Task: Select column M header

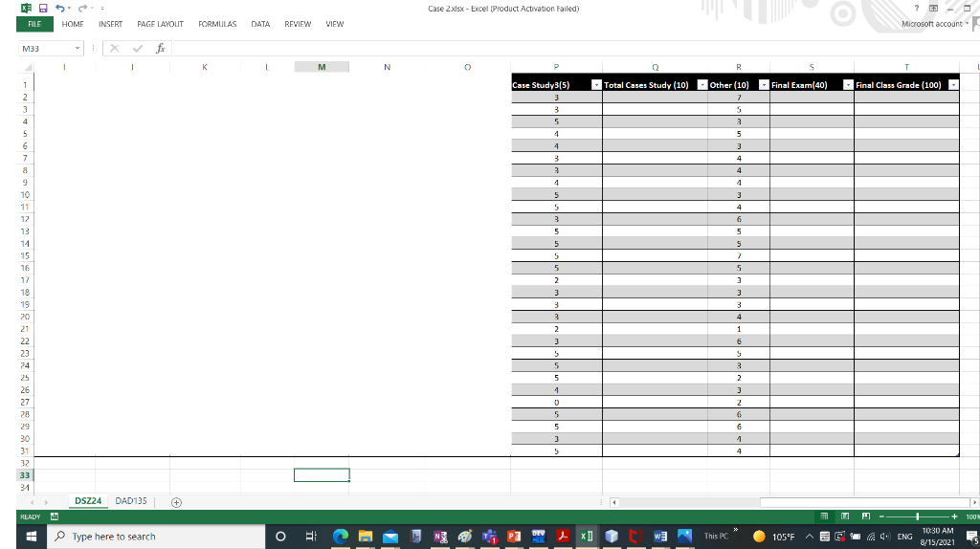Action: click(322, 67)
